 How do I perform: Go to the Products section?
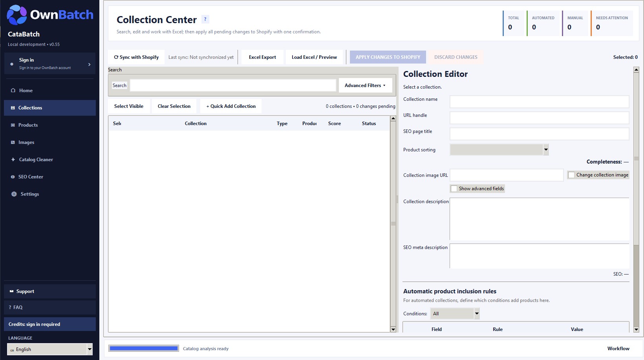50,125
